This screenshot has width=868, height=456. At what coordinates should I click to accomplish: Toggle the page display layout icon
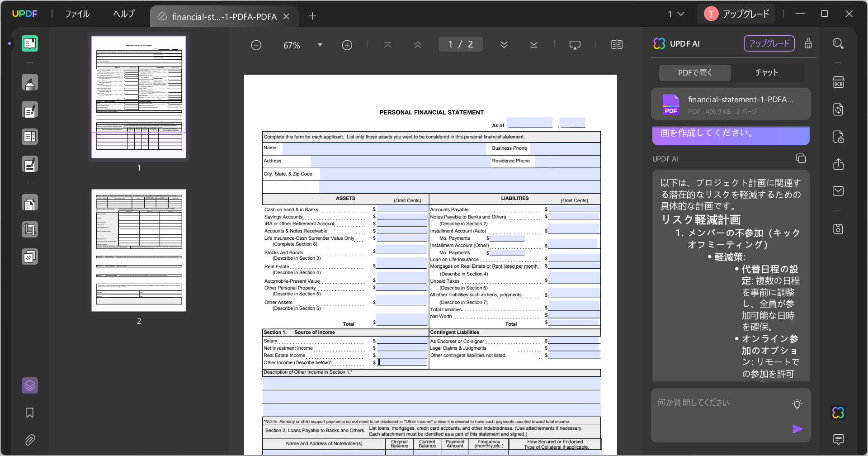(x=617, y=45)
